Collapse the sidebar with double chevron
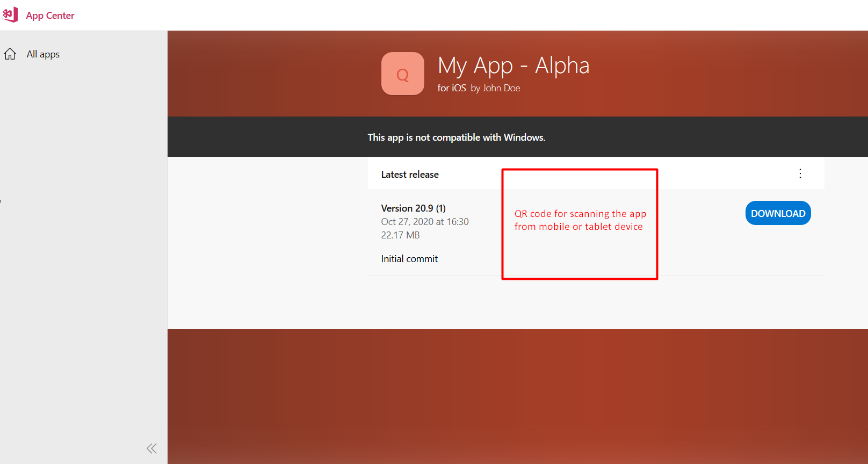The width and height of the screenshot is (868, 464). 152,448
